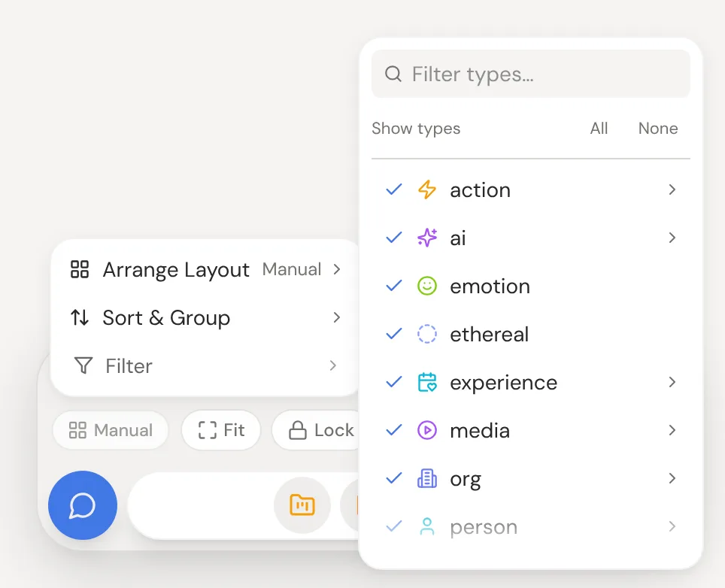The height and width of the screenshot is (588, 725).
Task: Click the person type label
Action: point(484,527)
